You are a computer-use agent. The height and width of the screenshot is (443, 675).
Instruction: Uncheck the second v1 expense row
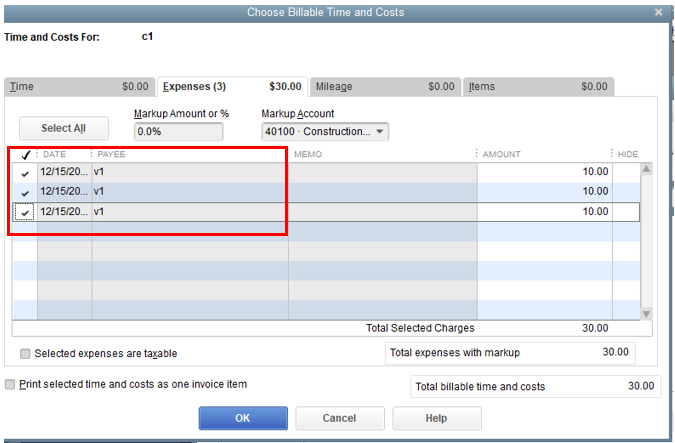click(25, 193)
